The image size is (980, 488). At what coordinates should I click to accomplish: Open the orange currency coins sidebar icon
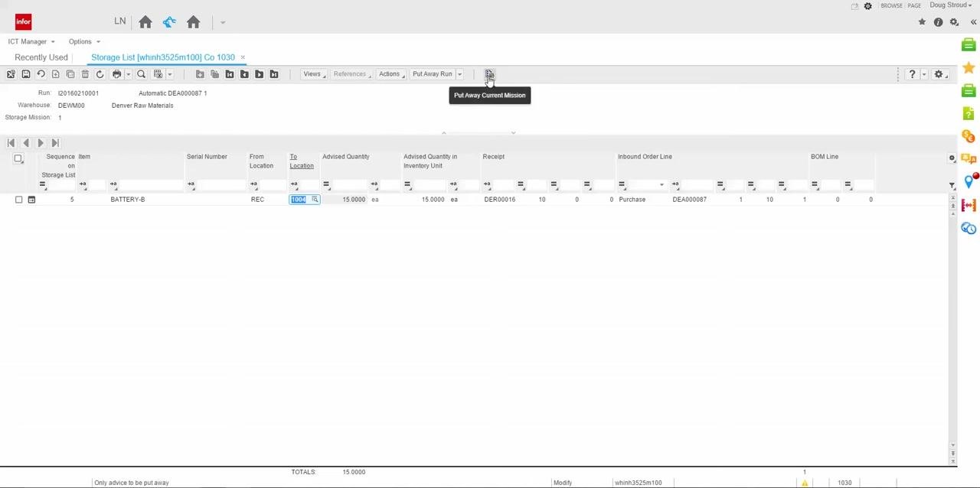point(969,136)
